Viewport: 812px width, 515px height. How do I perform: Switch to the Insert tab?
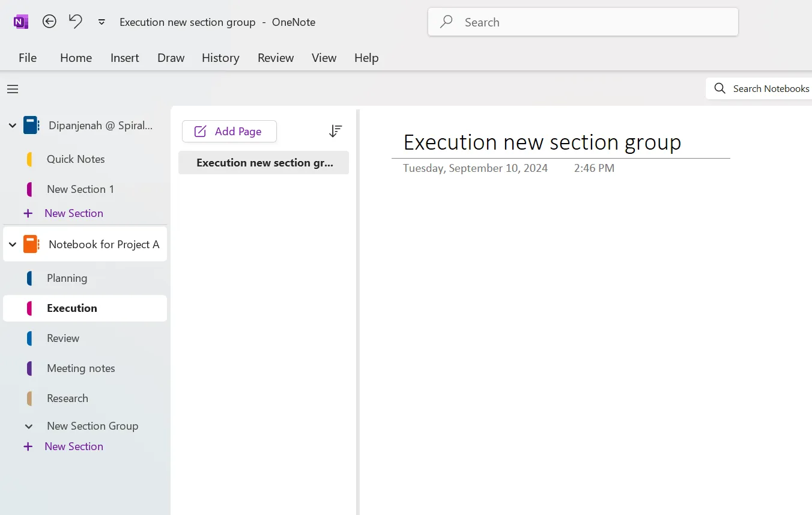point(125,58)
